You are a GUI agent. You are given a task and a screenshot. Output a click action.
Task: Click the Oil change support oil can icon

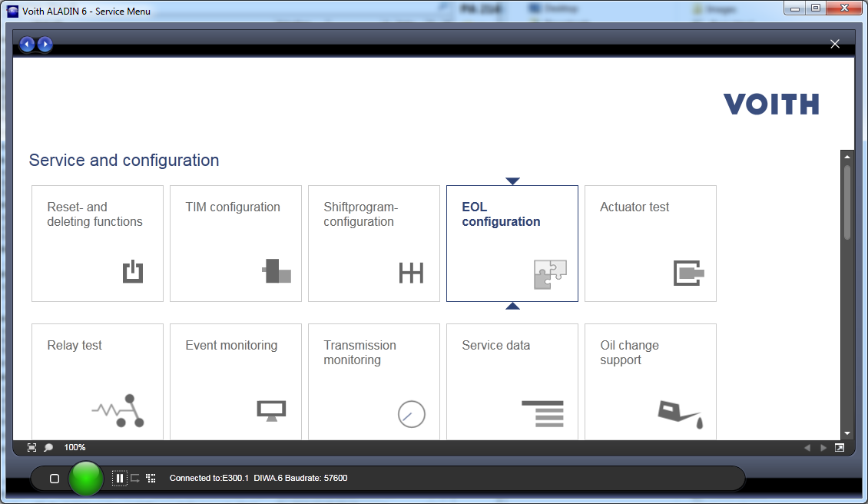(681, 414)
